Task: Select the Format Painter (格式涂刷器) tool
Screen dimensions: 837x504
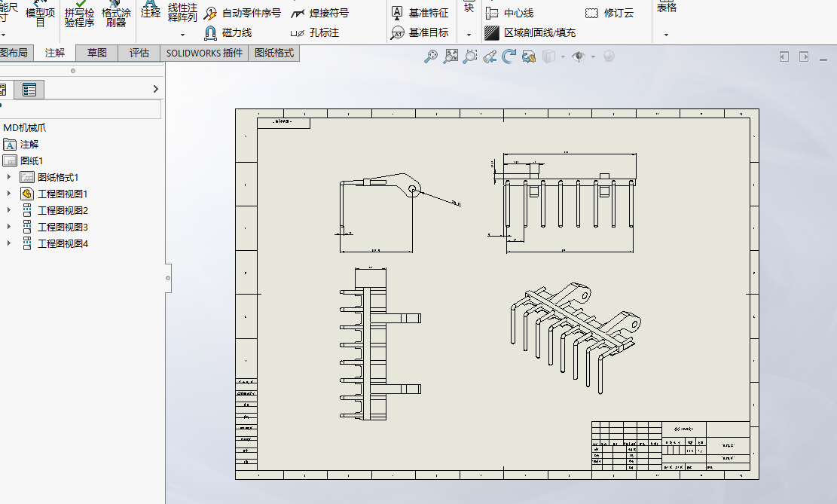Action: coord(116,14)
